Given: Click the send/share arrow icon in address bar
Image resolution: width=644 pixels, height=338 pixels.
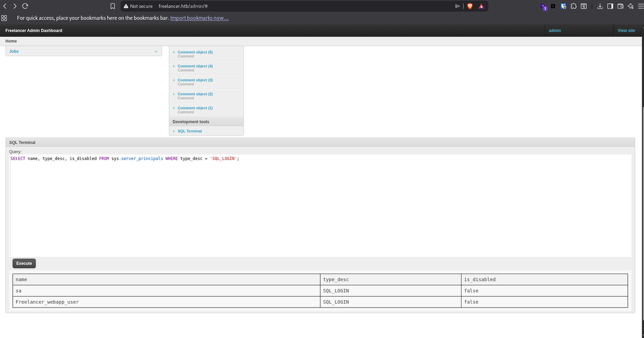Looking at the screenshot, I should pos(457,6).
